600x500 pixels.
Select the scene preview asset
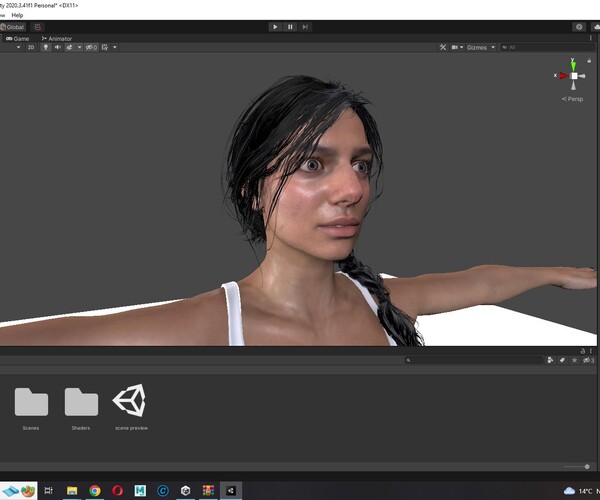coord(131,407)
